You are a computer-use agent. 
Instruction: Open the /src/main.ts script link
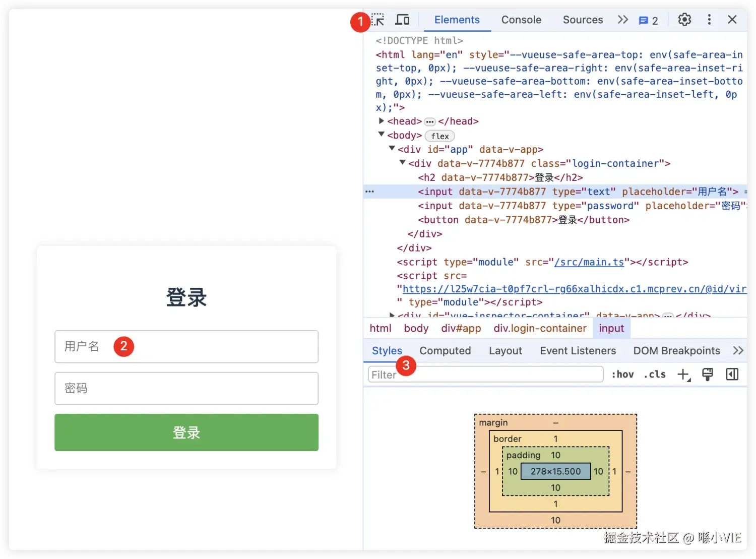589,262
